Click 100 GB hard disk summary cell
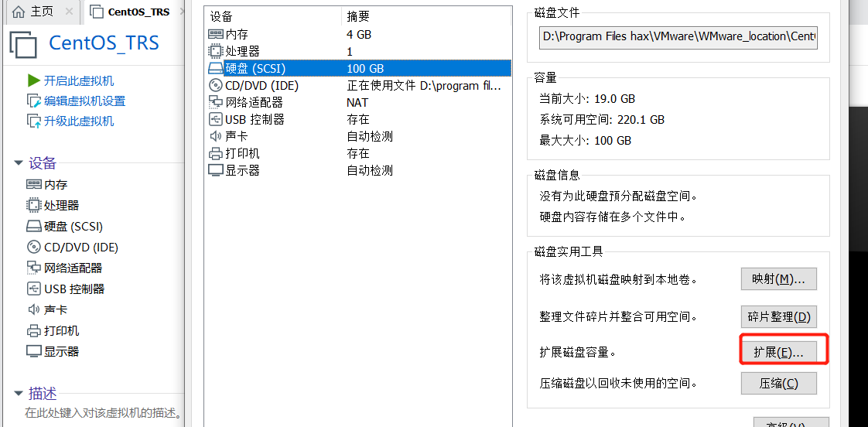868x427 pixels. pyautogui.click(x=365, y=69)
